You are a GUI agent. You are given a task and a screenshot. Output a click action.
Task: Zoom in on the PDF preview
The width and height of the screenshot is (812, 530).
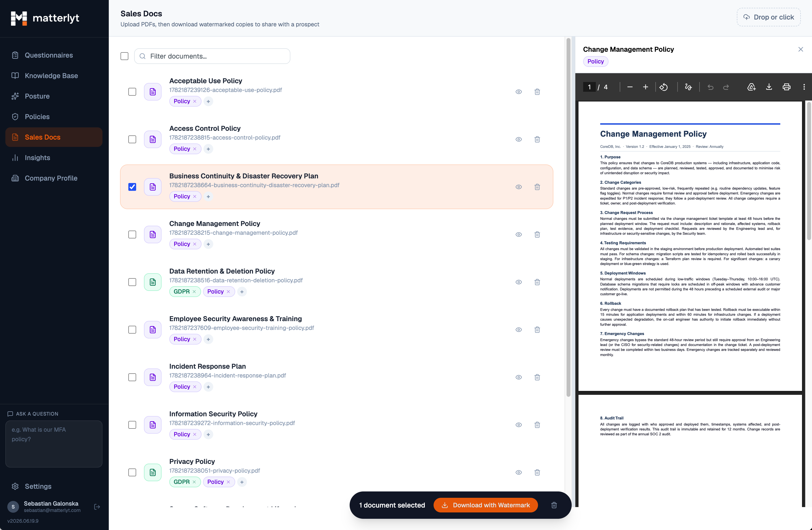(645, 87)
